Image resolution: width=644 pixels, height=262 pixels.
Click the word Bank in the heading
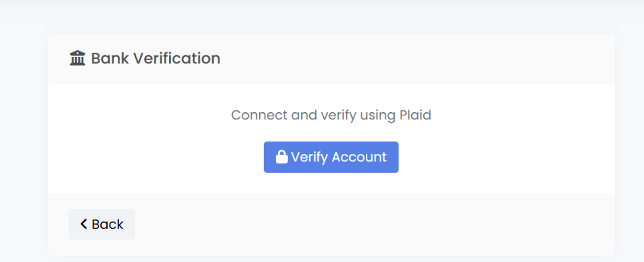[x=110, y=58]
